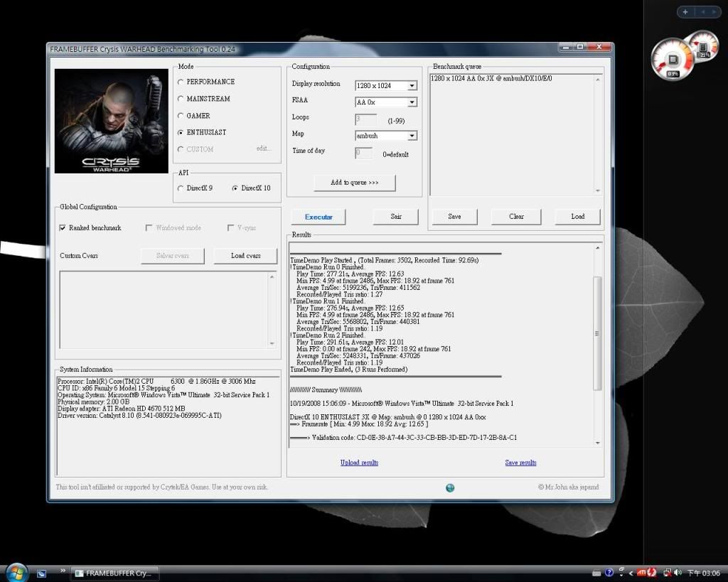Click the blue help question mark tray icon
This screenshot has height=582, width=728.
[609, 572]
